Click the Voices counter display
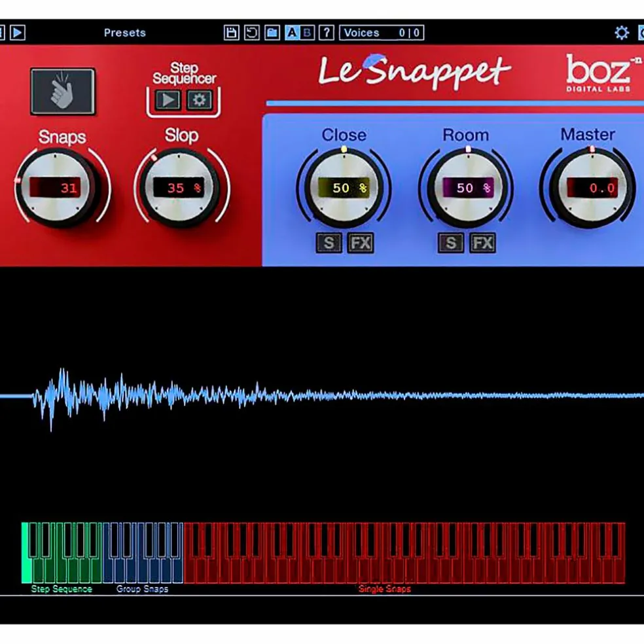Viewport: 644px width, 644px height. 382,33
